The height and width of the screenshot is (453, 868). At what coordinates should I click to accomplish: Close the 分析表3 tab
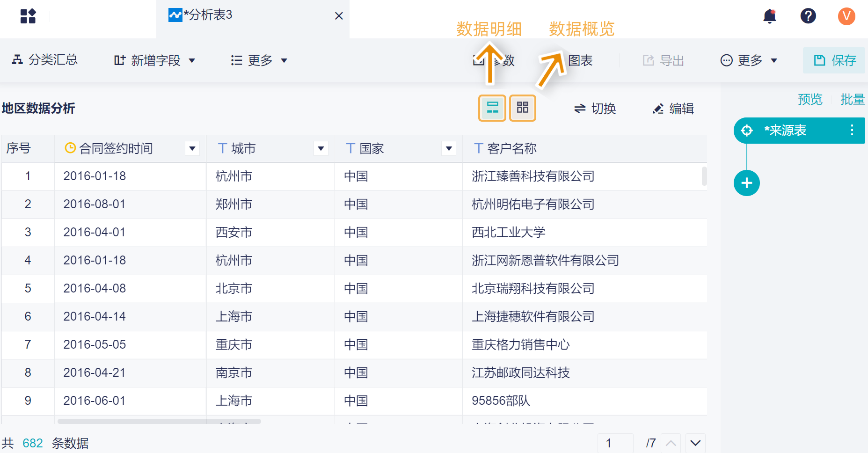point(339,16)
